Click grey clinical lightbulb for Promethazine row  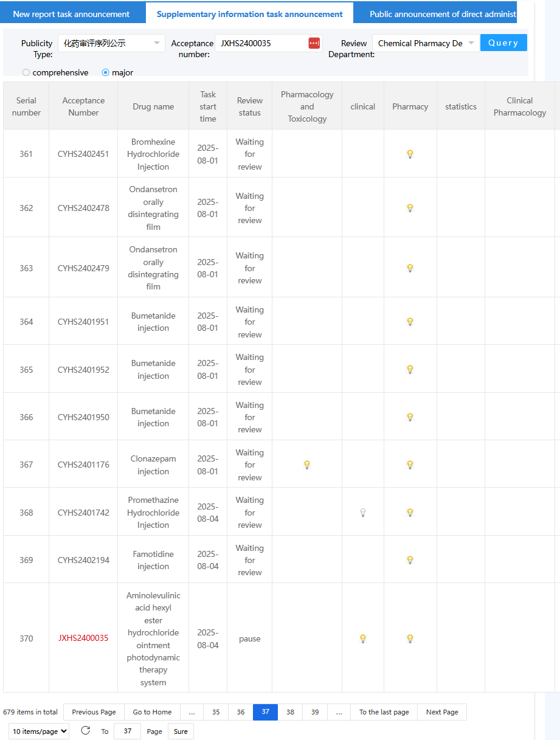click(x=363, y=513)
